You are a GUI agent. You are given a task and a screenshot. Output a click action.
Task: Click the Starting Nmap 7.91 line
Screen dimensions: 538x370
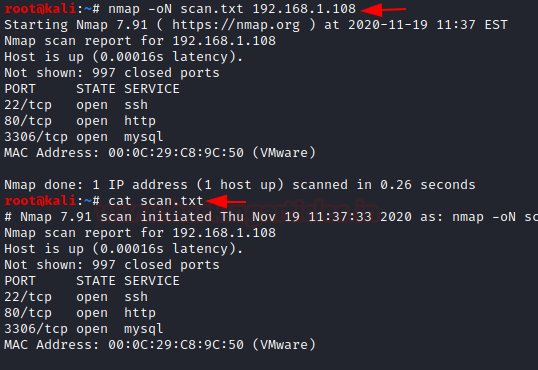[x=256, y=25]
